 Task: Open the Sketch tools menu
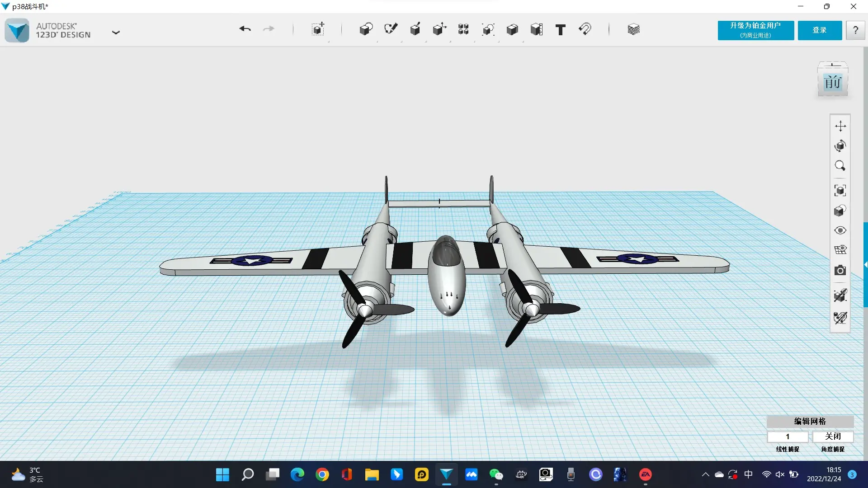point(391,29)
